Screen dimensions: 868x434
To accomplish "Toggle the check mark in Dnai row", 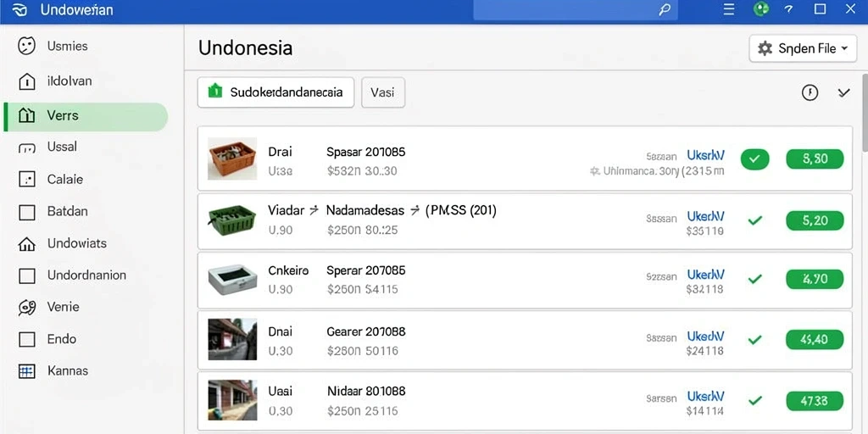I will pyautogui.click(x=754, y=339).
